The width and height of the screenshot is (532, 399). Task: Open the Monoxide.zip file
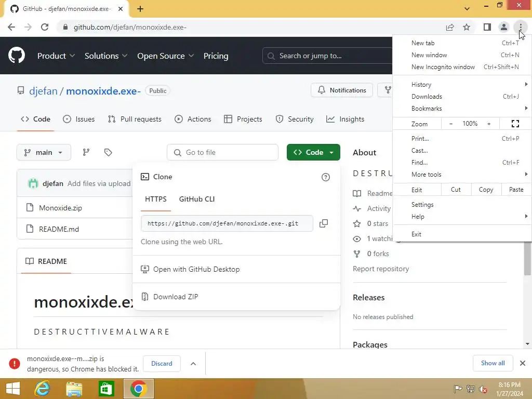pos(60,208)
